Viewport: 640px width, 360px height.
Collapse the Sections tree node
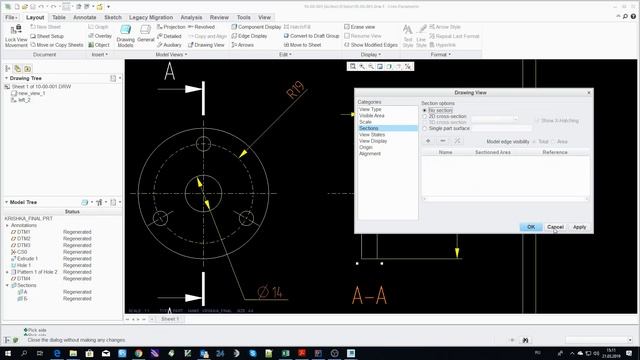tap(7, 285)
